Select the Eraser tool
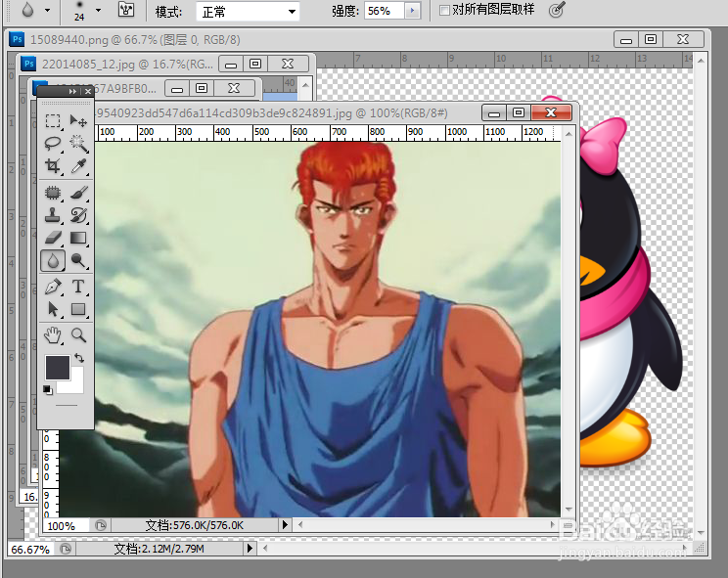The image size is (728, 578). click(x=53, y=238)
